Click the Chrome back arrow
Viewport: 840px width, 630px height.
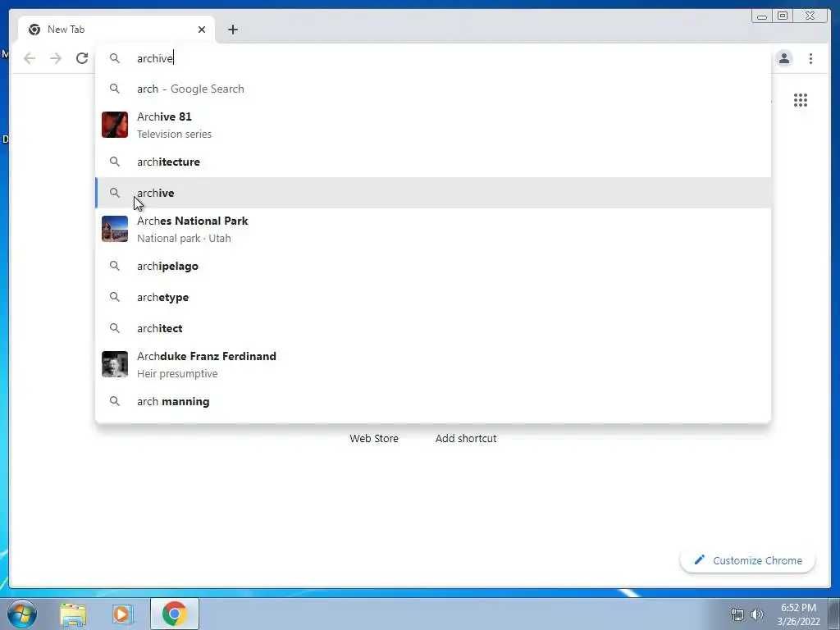tap(30, 58)
